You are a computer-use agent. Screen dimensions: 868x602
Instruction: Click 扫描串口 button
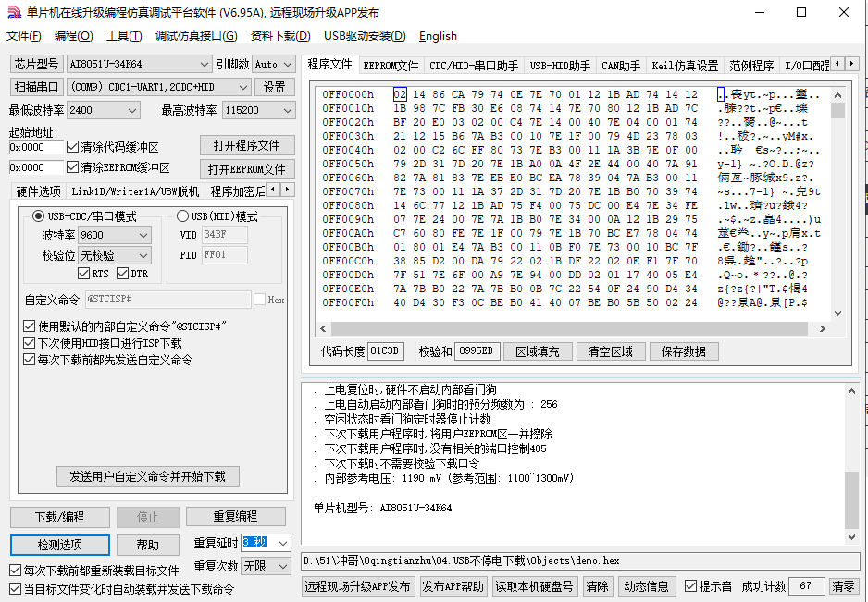tap(36, 88)
